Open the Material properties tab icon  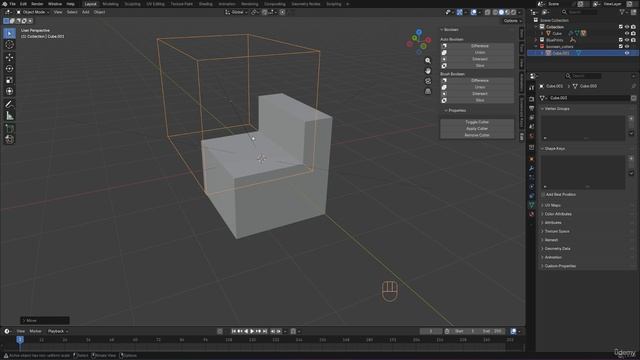pyautogui.click(x=531, y=213)
